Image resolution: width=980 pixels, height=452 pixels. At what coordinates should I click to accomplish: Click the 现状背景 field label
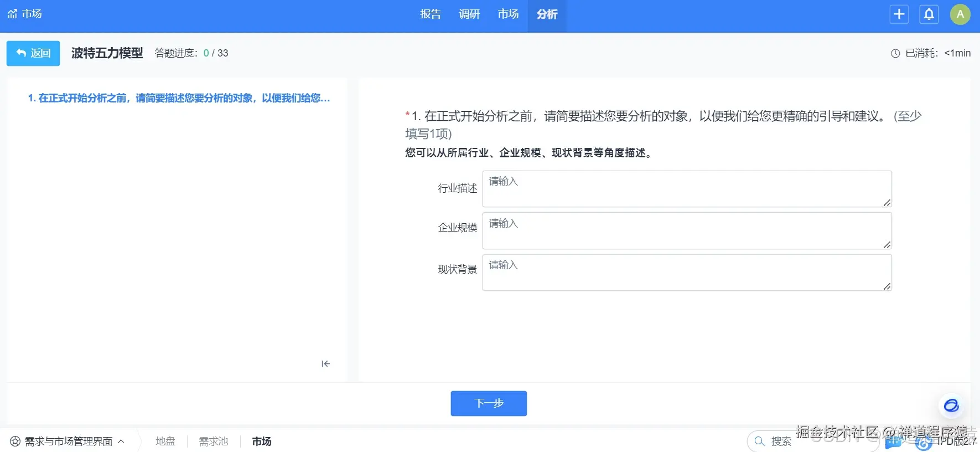coord(458,269)
